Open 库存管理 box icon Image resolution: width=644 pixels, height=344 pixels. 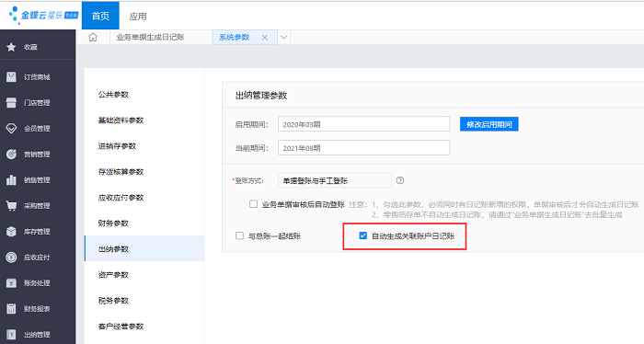[x=11, y=232]
